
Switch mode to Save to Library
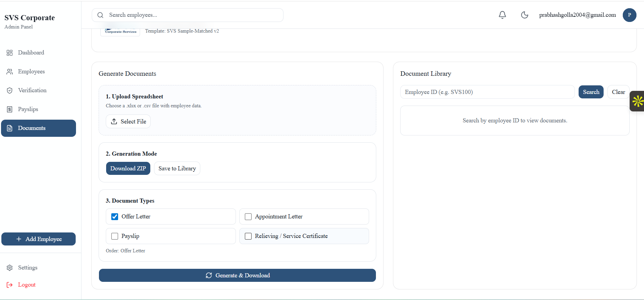(x=177, y=168)
